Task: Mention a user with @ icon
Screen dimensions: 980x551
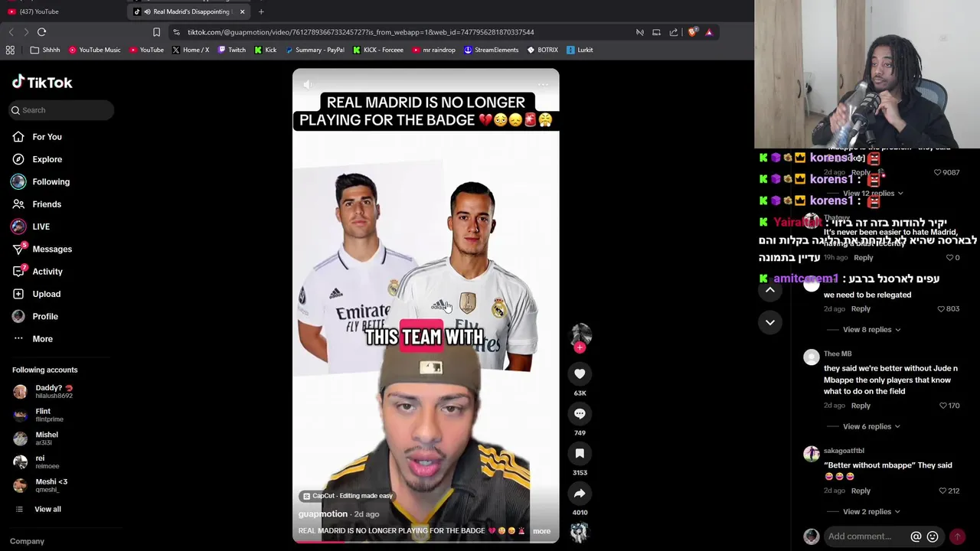Action: point(916,536)
